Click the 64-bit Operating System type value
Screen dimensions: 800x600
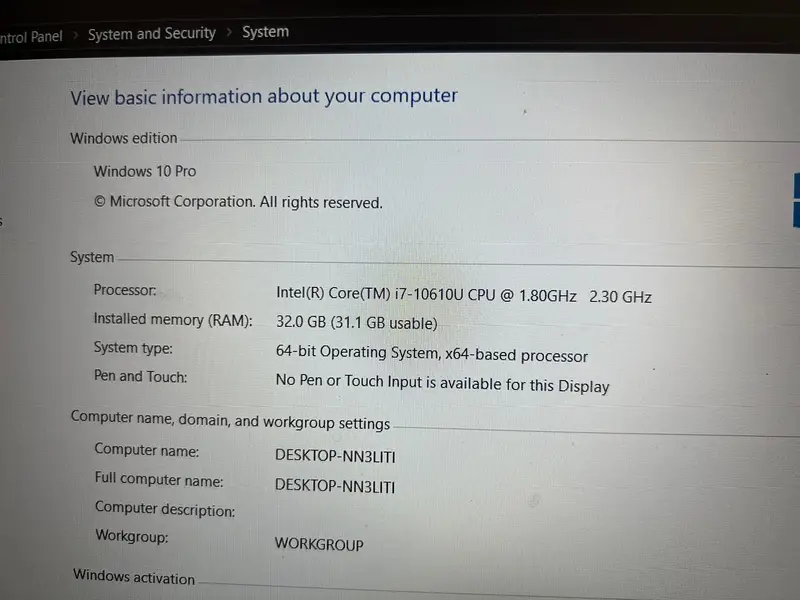[x=431, y=354]
